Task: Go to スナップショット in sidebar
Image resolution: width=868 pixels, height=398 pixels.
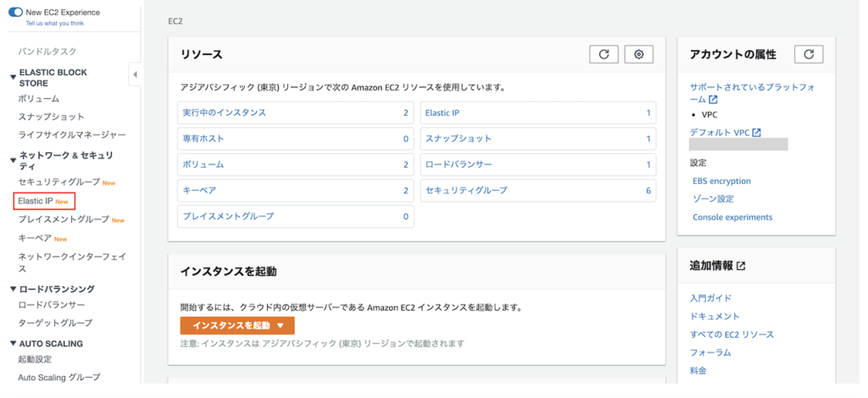Action: pos(51,117)
